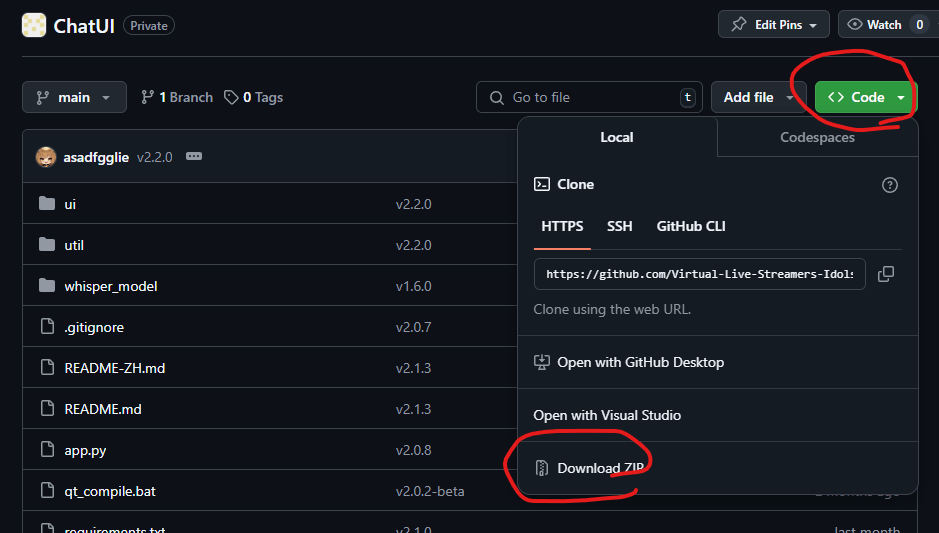This screenshot has width=939, height=533.
Task: Click the Download ZIP text label
Action: pos(601,468)
